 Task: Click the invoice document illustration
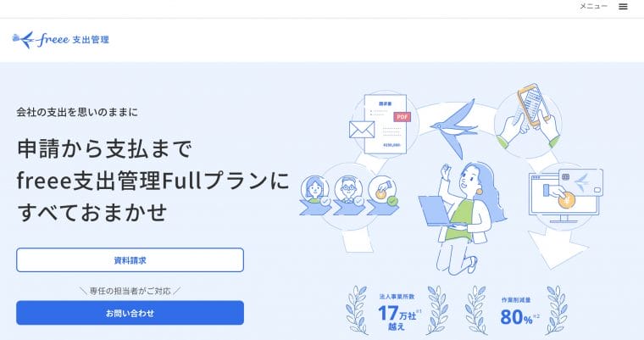[x=386, y=124]
